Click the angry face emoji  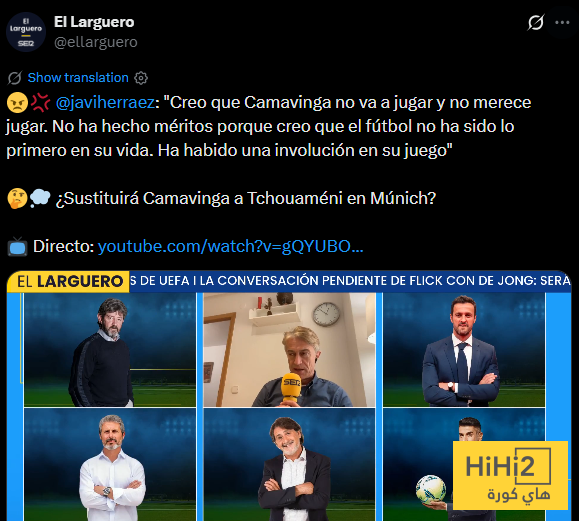[17, 102]
